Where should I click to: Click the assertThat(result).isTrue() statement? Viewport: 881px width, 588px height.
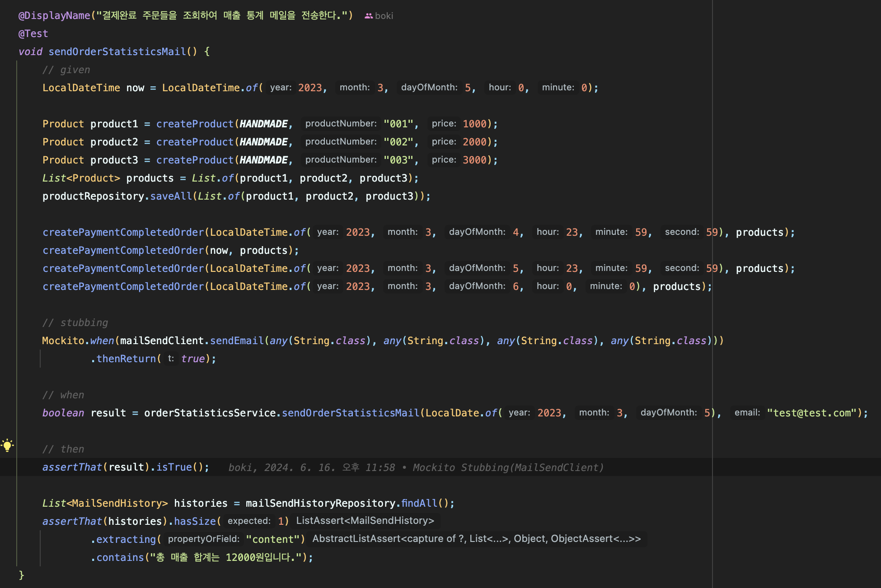coord(126,467)
